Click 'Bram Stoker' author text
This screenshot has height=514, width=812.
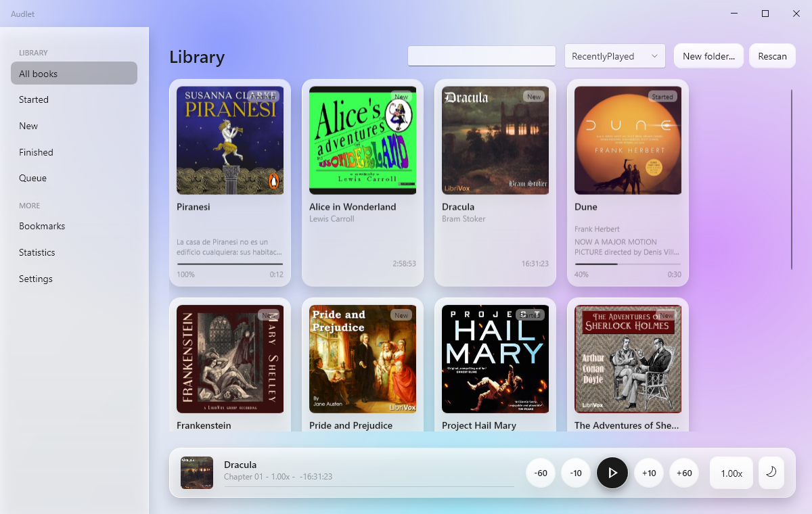tap(464, 219)
